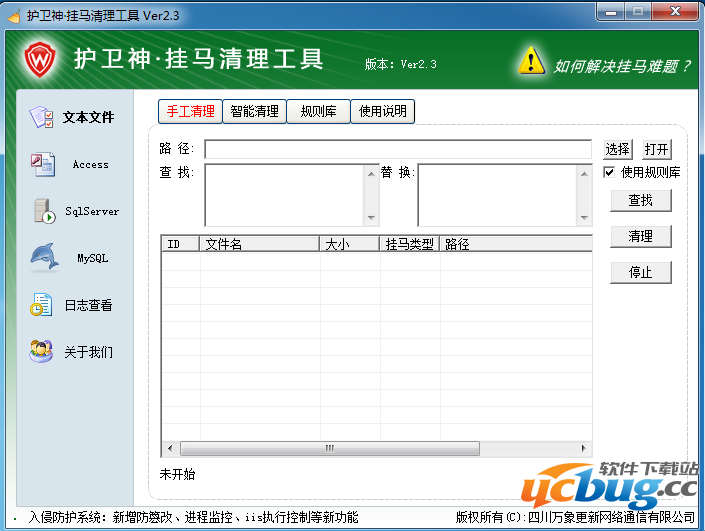Image resolution: width=705 pixels, height=531 pixels.
Task: Select SqlServer sidebar label
Action: point(92,211)
